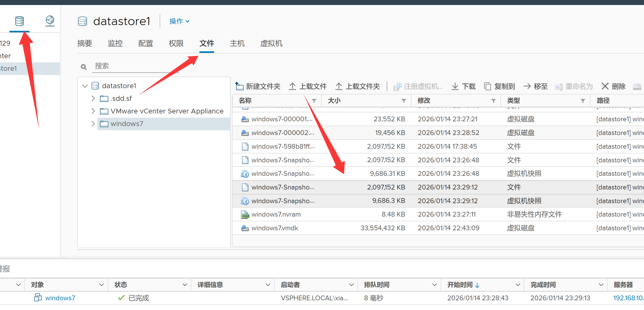Click the search (搜索) input field
The image size is (644, 310).
click(135, 66)
